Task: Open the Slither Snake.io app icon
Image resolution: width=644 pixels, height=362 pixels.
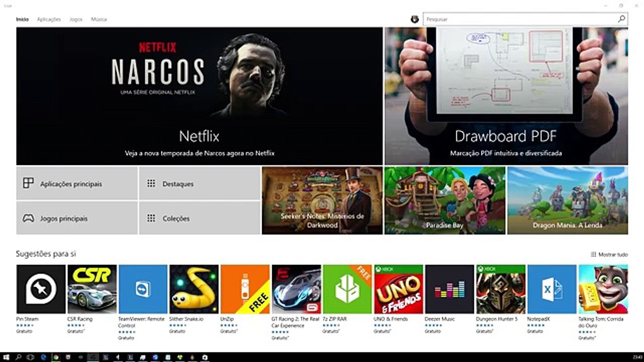Action: (194, 289)
